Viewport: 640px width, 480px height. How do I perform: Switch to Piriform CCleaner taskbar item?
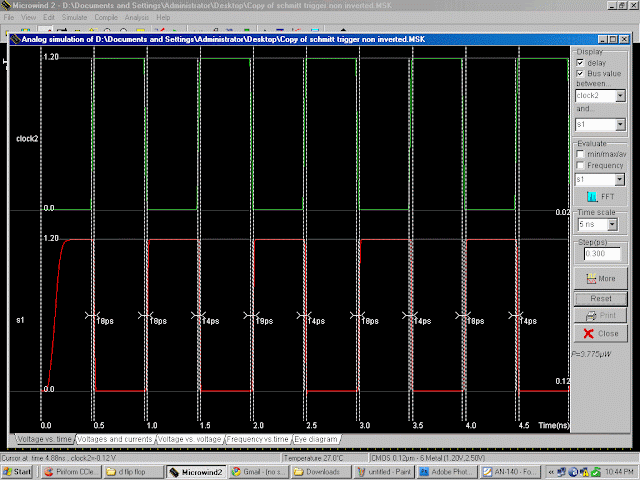[x=71, y=472]
